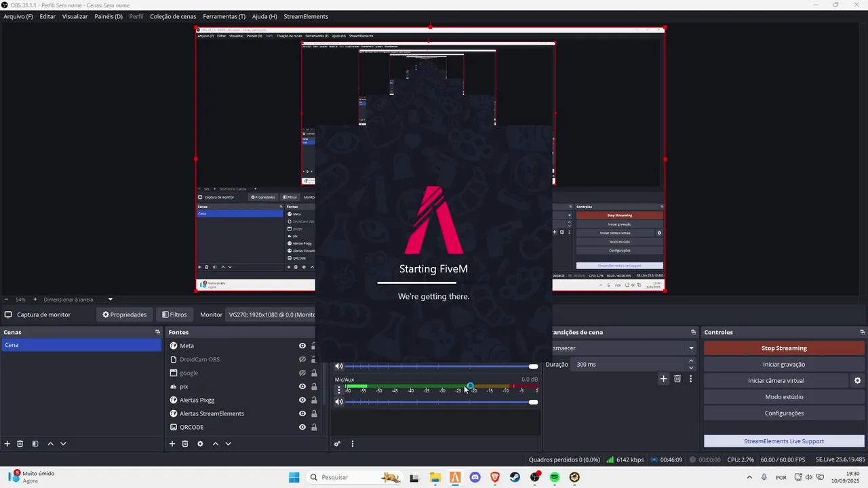Open preview scaling dropdown Dimensionar à janela
This screenshot has width=868, height=488.
(78, 300)
